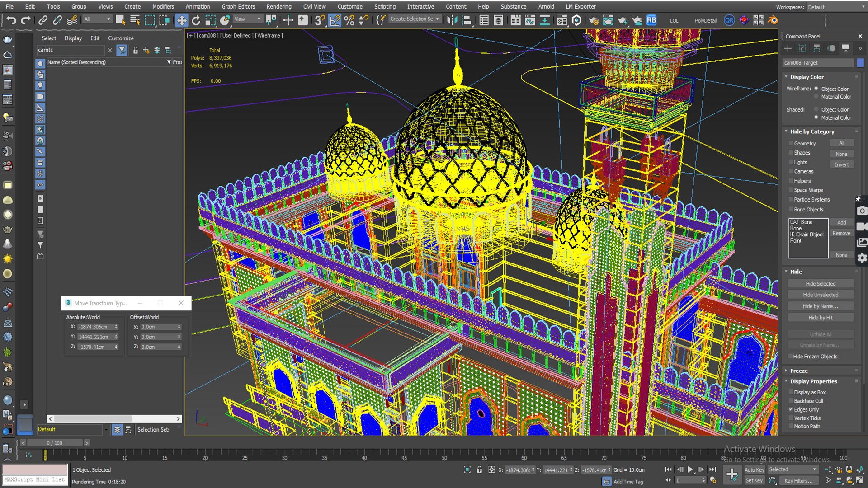Open the Display menu in scene explorer
The height and width of the screenshot is (488, 868).
tap(73, 38)
